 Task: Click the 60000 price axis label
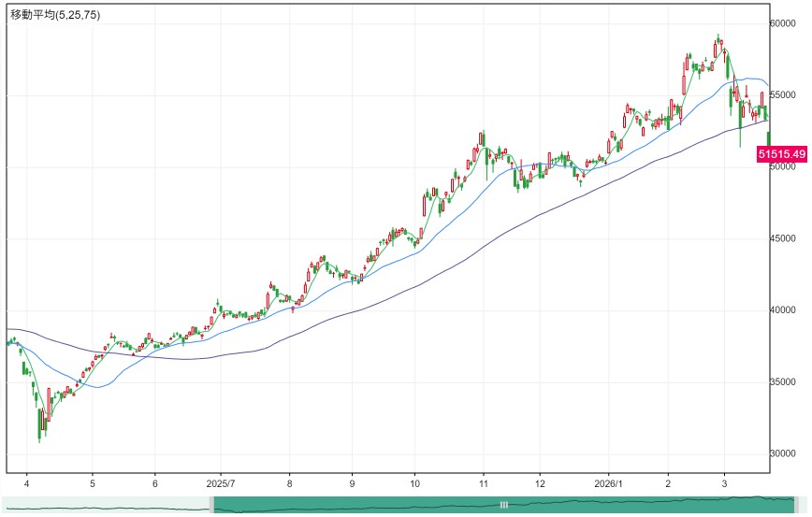click(x=782, y=23)
